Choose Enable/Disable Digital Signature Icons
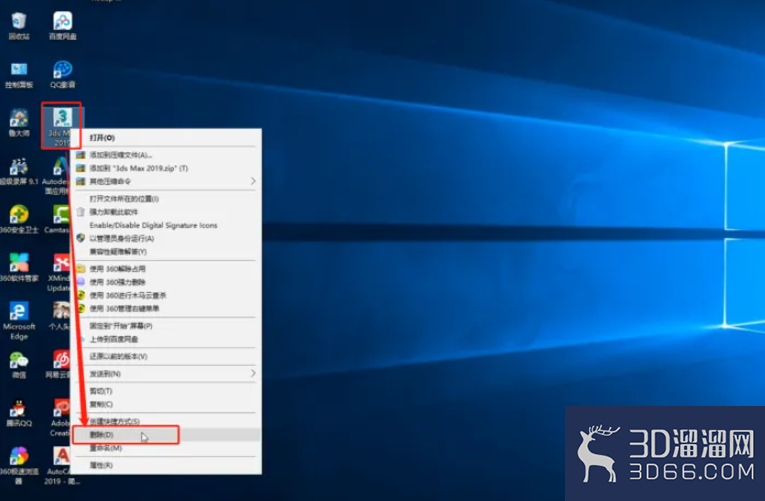Viewport: 765px width, 501px height. point(166,225)
